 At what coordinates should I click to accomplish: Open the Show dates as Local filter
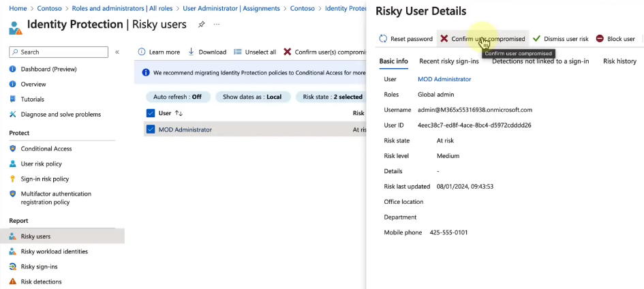tap(253, 97)
